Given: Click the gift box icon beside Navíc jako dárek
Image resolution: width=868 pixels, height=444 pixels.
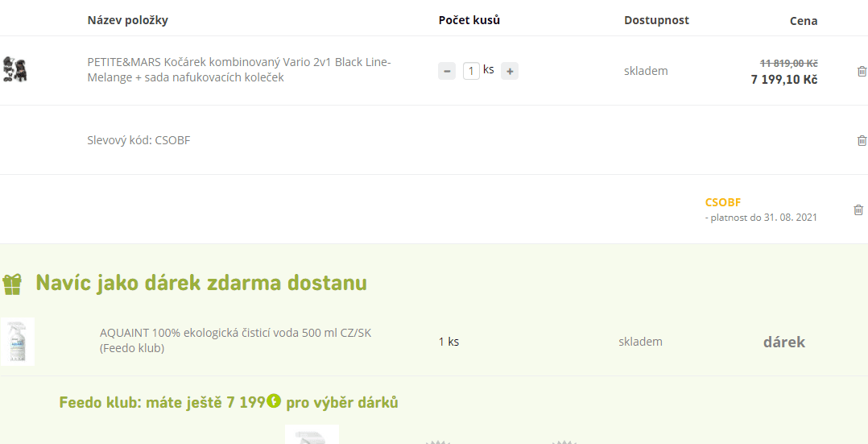Looking at the screenshot, I should click(x=12, y=284).
